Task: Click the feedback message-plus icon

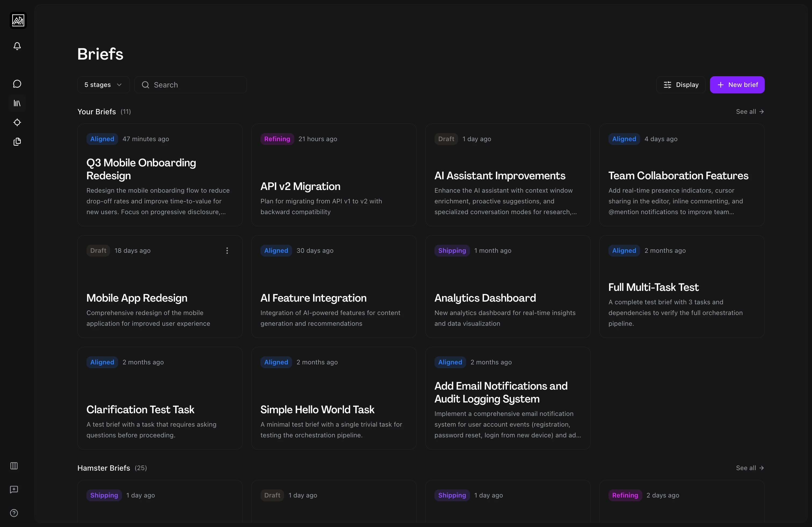Action: [14, 489]
